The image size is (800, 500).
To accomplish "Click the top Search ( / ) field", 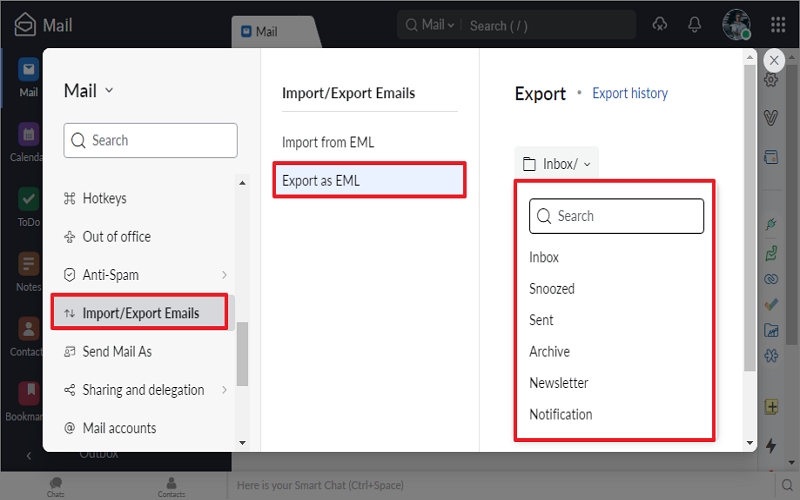I will coord(548,26).
